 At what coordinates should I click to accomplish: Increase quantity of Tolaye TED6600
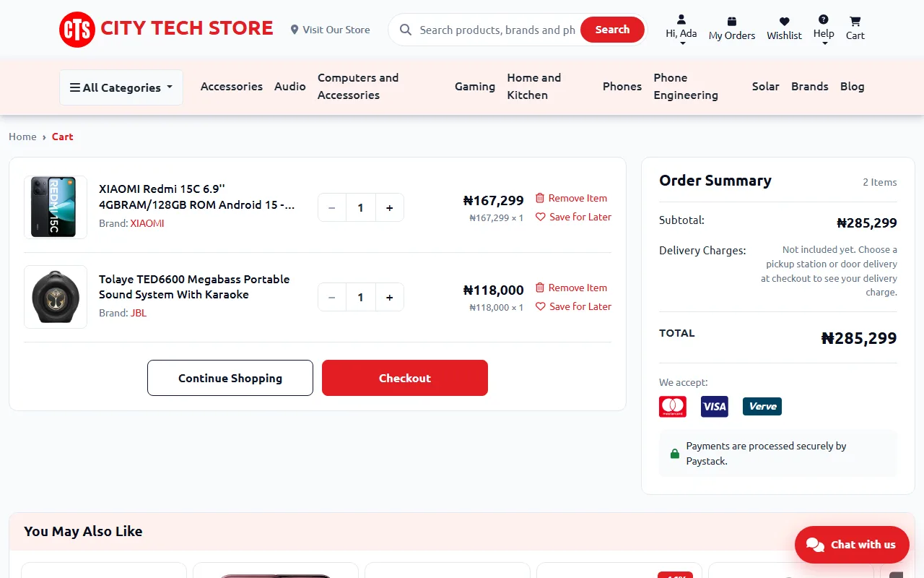pyautogui.click(x=390, y=297)
